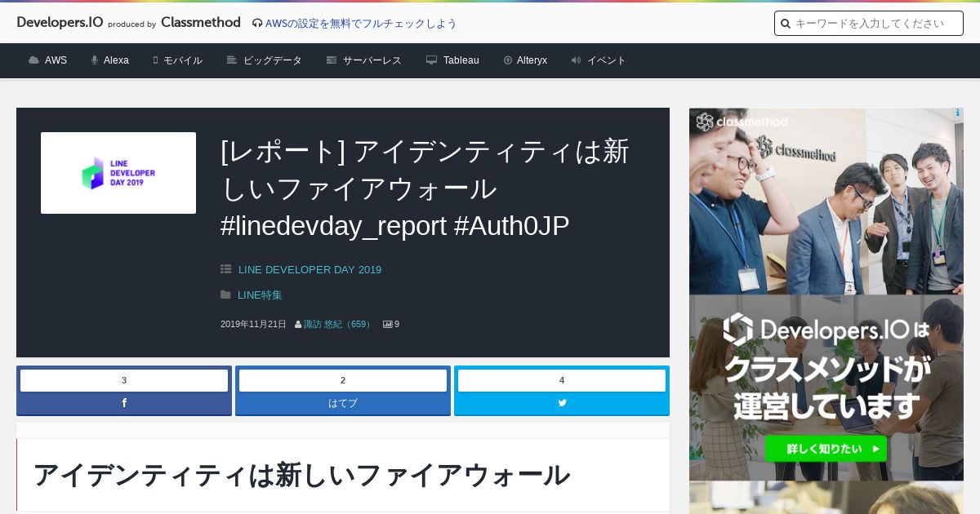Viewport: 980px width, 514px height.
Task: Open the Alteryx menu item
Action: 532,60
